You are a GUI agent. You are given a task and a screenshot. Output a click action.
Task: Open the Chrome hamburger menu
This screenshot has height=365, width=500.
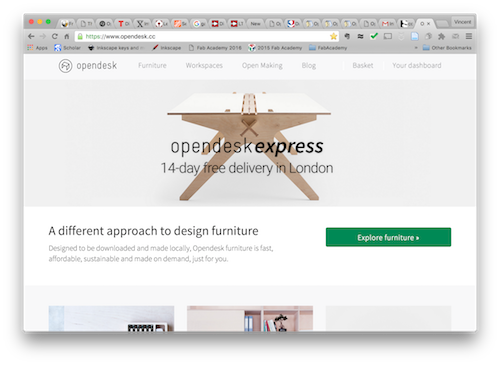coord(469,36)
